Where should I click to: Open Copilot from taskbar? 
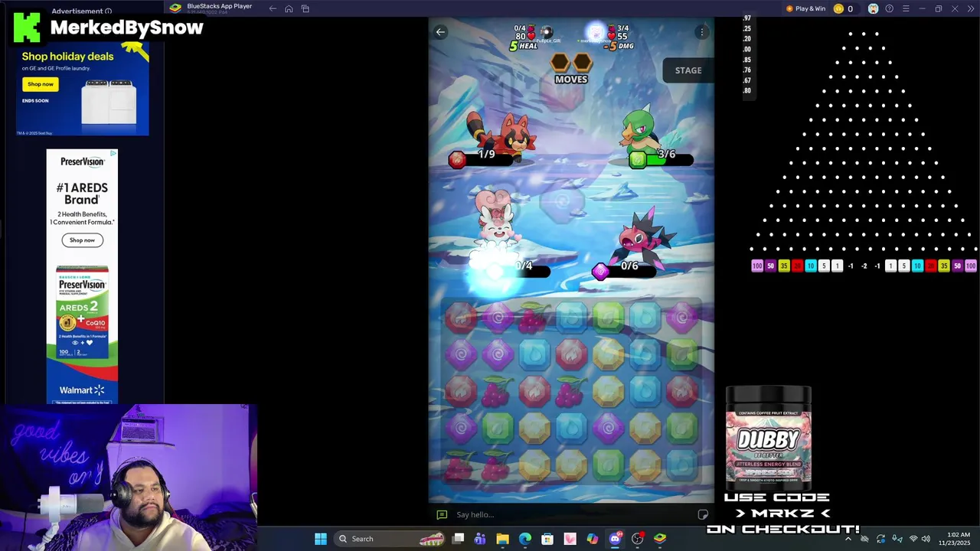[593, 539]
